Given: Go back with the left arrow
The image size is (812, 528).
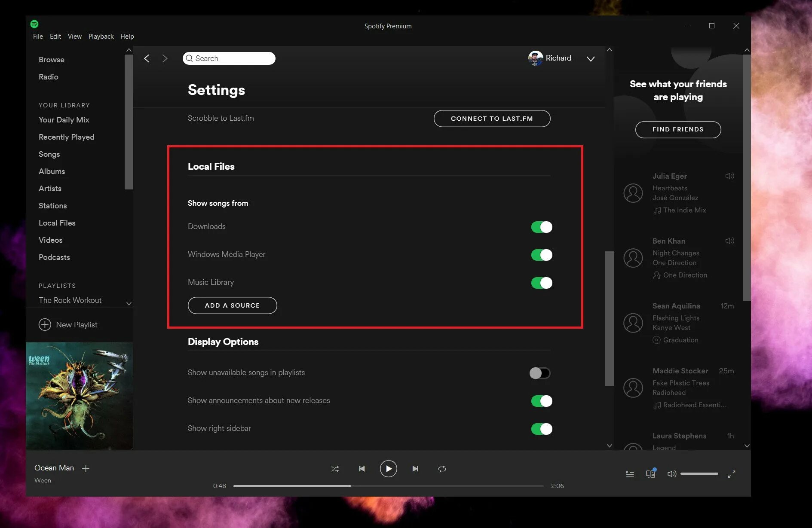Looking at the screenshot, I should click(x=147, y=58).
